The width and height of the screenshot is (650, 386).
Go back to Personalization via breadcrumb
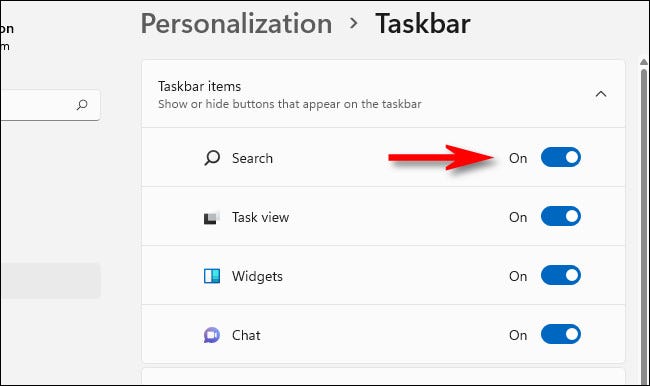point(236,24)
